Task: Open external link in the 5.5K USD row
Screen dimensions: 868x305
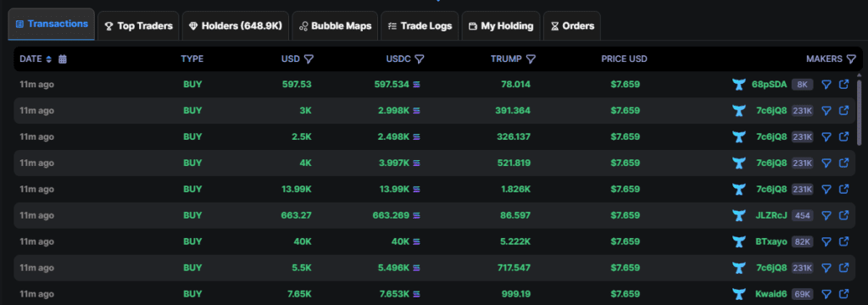Action: pos(843,268)
